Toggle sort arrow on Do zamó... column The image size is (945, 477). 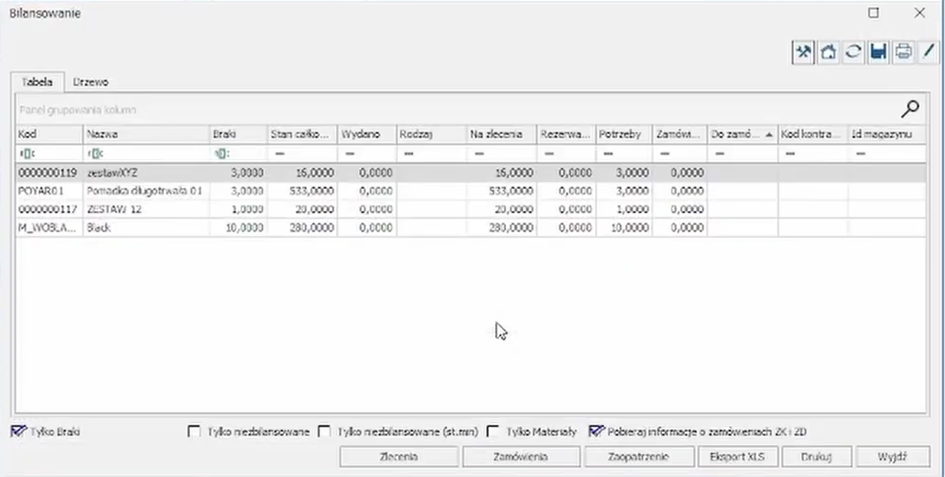click(x=768, y=134)
